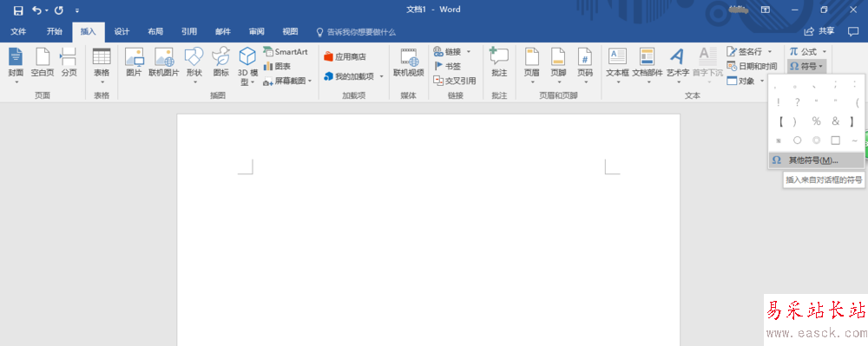Insert the tilde symbol
This screenshot has width=868, height=346.
click(x=855, y=140)
